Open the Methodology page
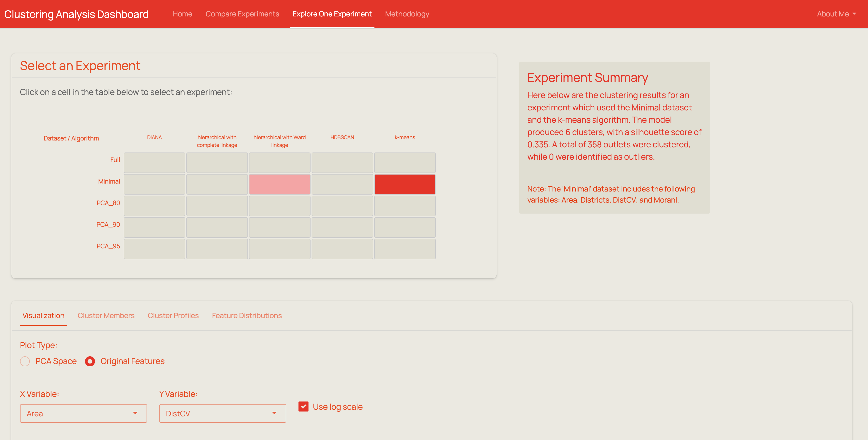This screenshot has height=440, width=868. click(x=407, y=14)
